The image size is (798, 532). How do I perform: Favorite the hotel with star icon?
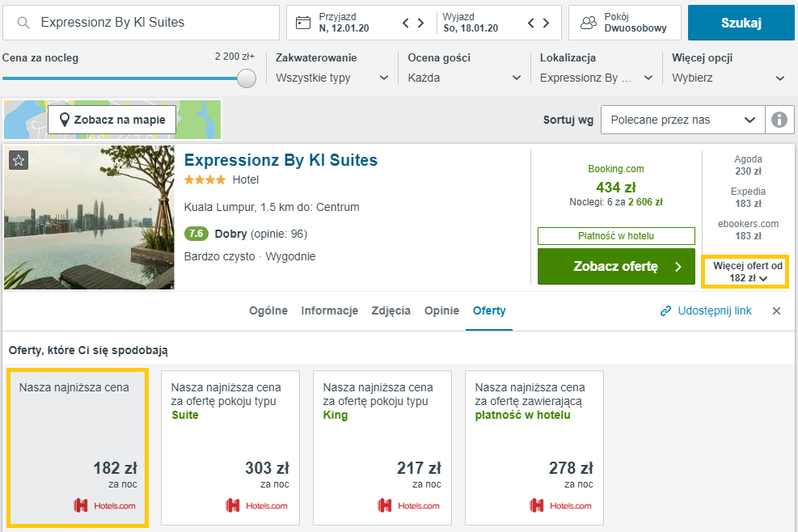pyautogui.click(x=19, y=160)
